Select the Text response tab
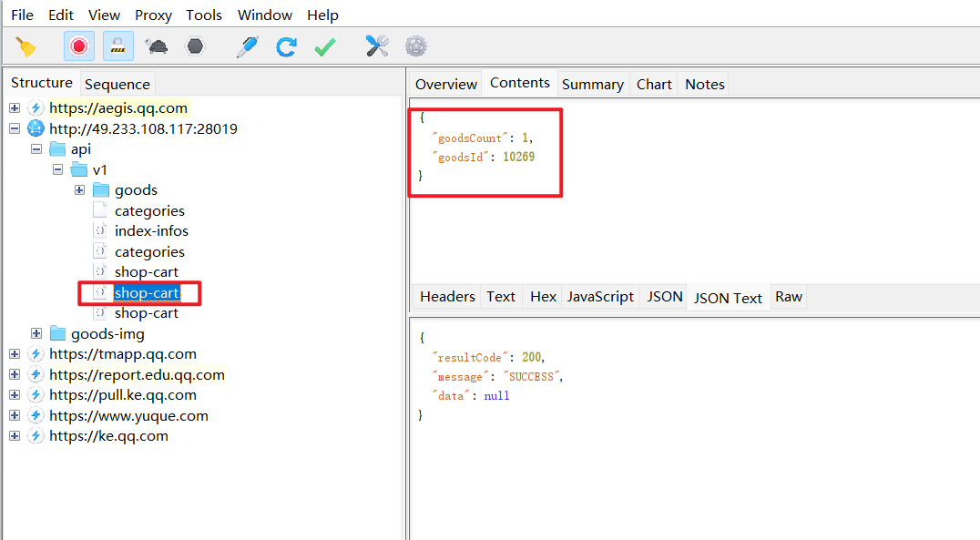 pos(501,296)
